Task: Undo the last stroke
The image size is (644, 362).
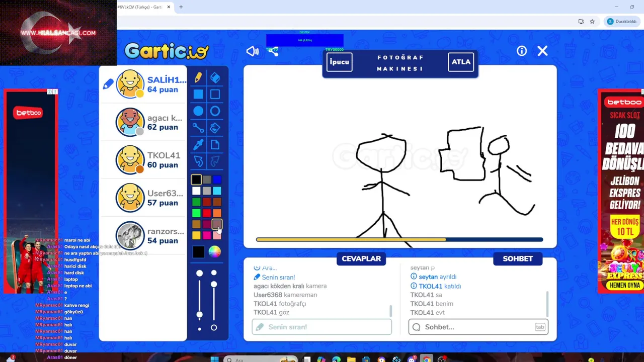Action: tap(198, 161)
